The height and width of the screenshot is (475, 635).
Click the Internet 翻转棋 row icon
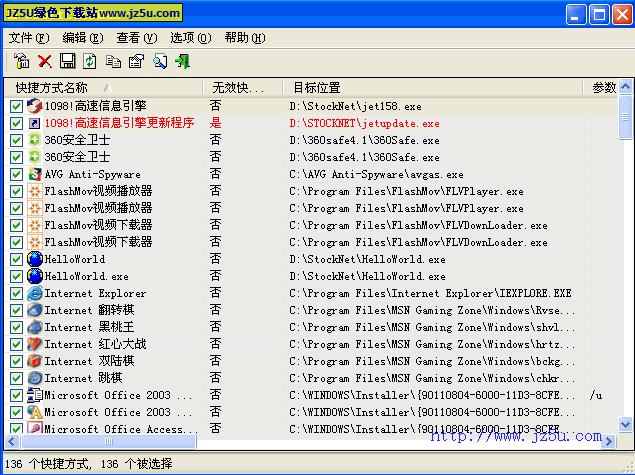(x=35, y=310)
